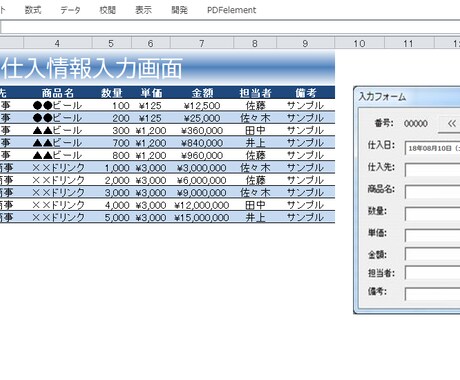The width and height of the screenshot is (460, 380).
Task: Click the 仕入日 date field in form
Action: pos(433,148)
